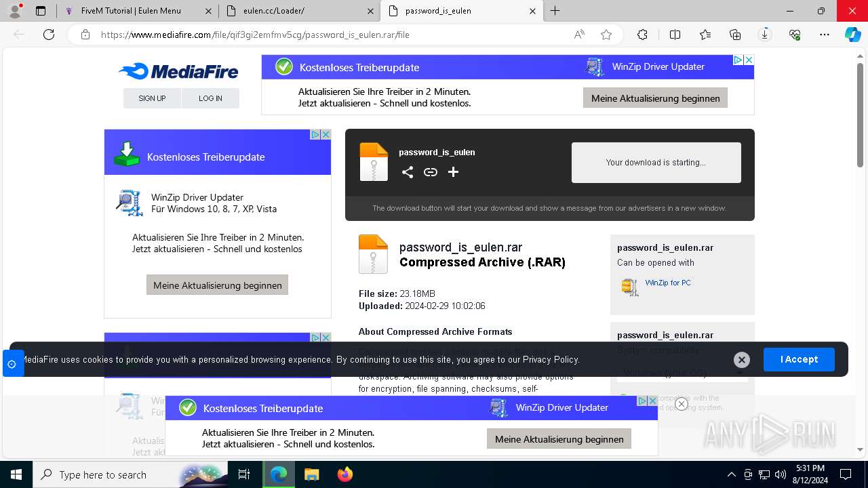The image size is (868, 488).
Task: Launch Firefox from the taskbar
Action: [344, 474]
